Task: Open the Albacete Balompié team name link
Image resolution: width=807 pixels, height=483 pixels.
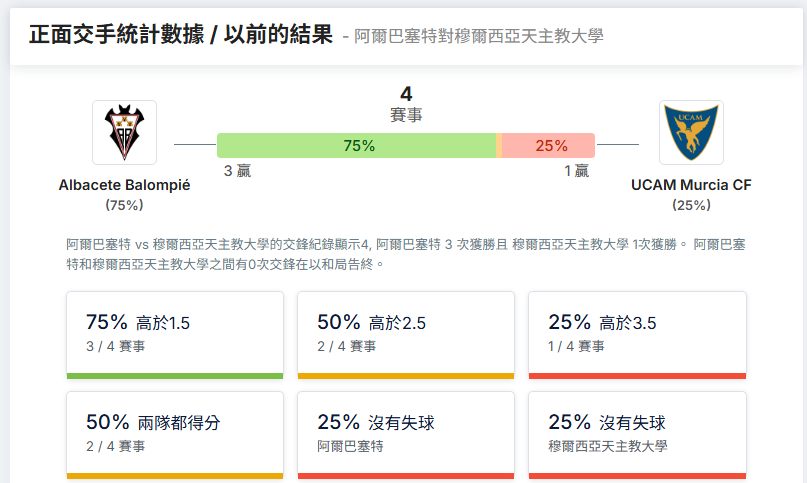Action: [124, 185]
